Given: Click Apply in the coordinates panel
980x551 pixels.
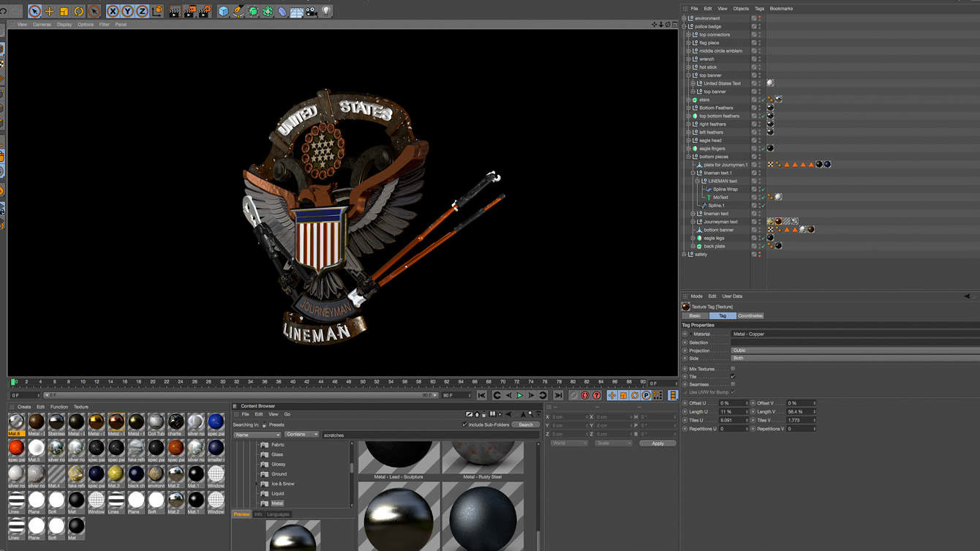Looking at the screenshot, I should coord(657,443).
